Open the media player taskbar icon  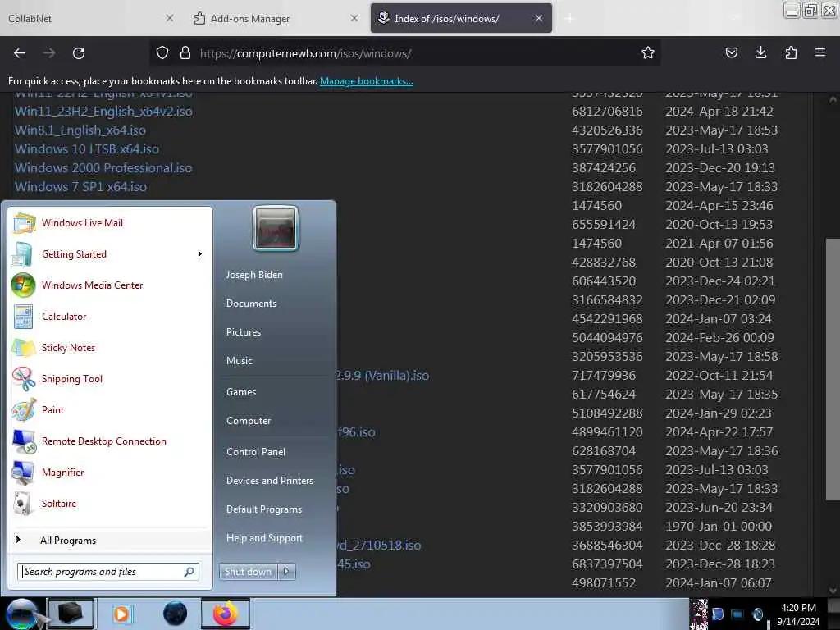[122, 614]
